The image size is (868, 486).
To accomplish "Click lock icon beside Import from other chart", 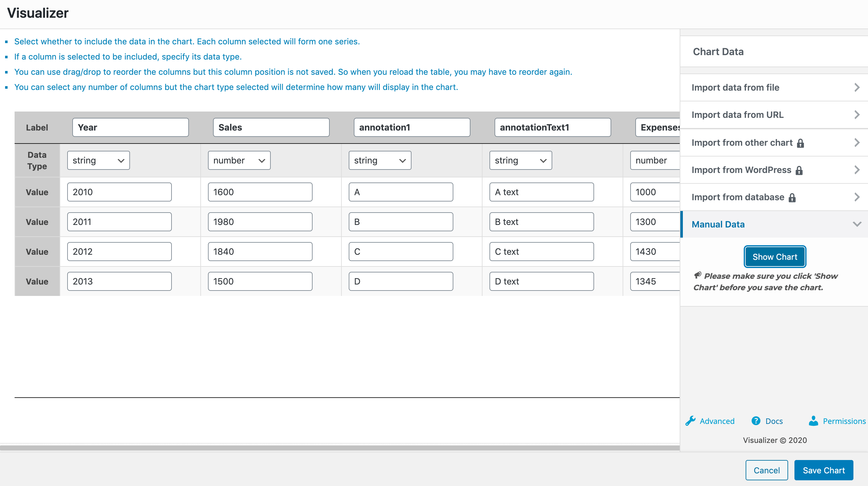I will [x=800, y=143].
